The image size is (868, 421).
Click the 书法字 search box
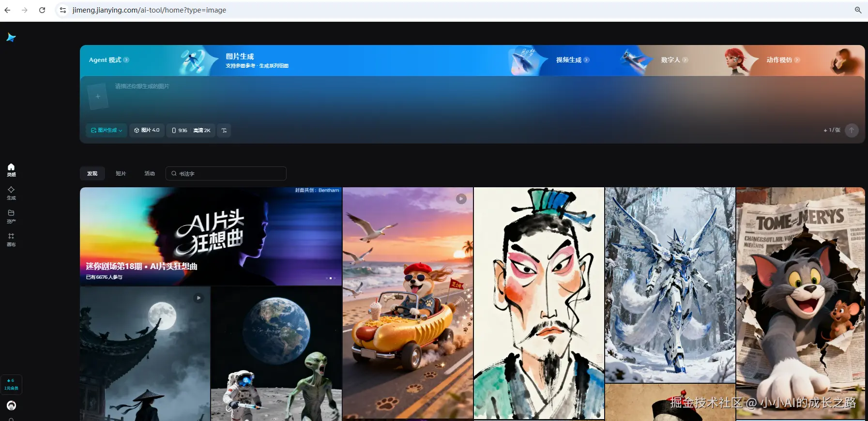[226, 173]
